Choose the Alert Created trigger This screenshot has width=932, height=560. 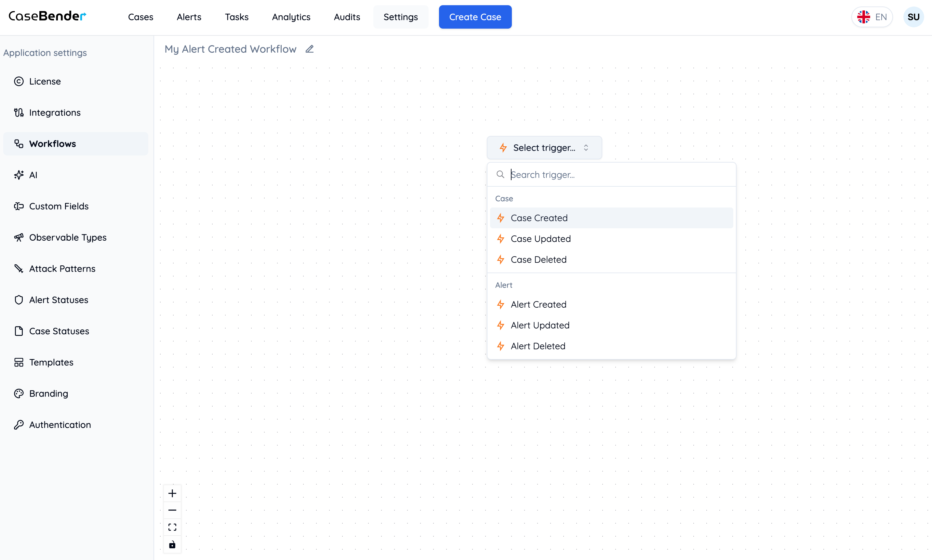[x=539, y=304]
